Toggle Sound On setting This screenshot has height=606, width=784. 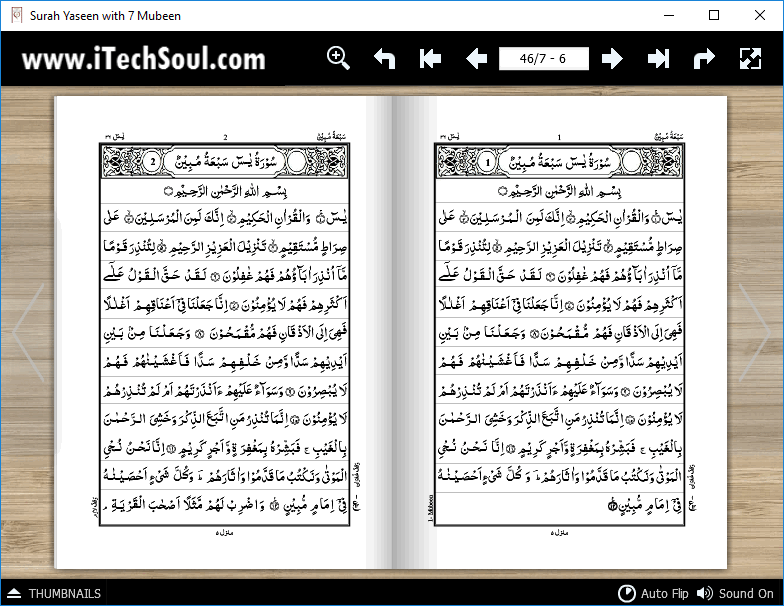(x=735, y=594)
